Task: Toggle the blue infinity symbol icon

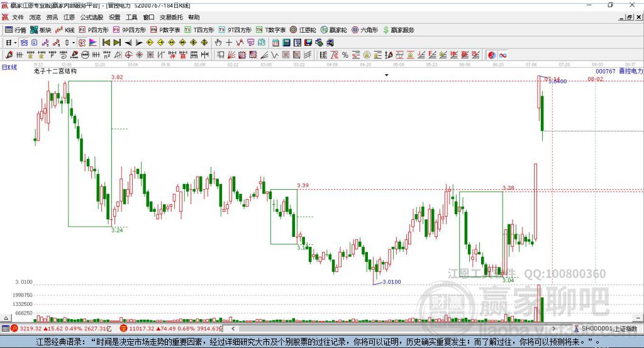Action: tap(502, 55)
